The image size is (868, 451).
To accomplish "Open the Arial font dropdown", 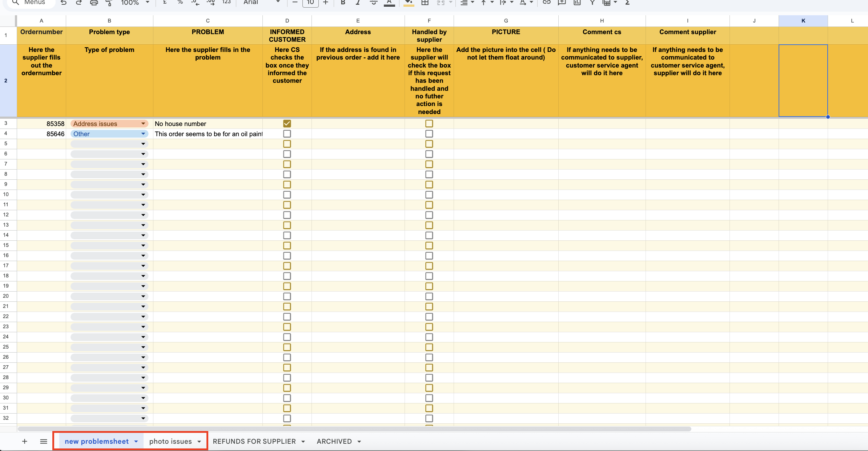I will 262,3.
